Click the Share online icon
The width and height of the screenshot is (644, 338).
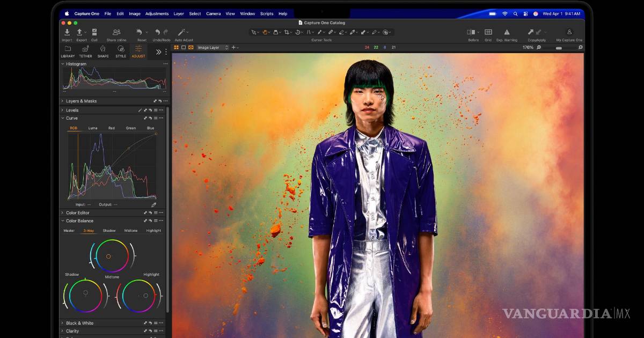click(x=116, y=33)
